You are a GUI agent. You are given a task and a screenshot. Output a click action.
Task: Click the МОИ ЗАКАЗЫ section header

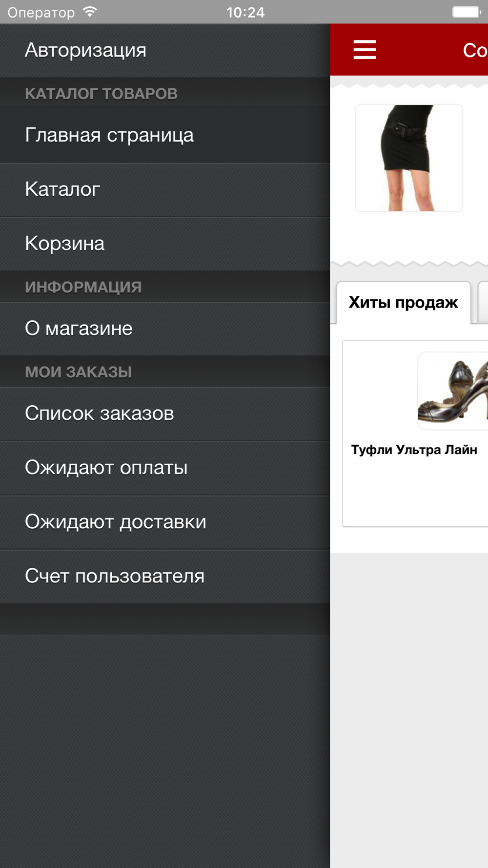point(165,372)
